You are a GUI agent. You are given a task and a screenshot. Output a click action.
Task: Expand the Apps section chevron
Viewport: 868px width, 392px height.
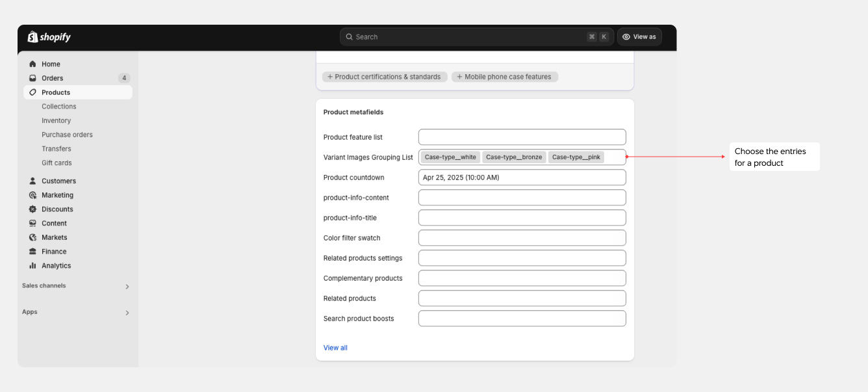click(x=127, y=313)
